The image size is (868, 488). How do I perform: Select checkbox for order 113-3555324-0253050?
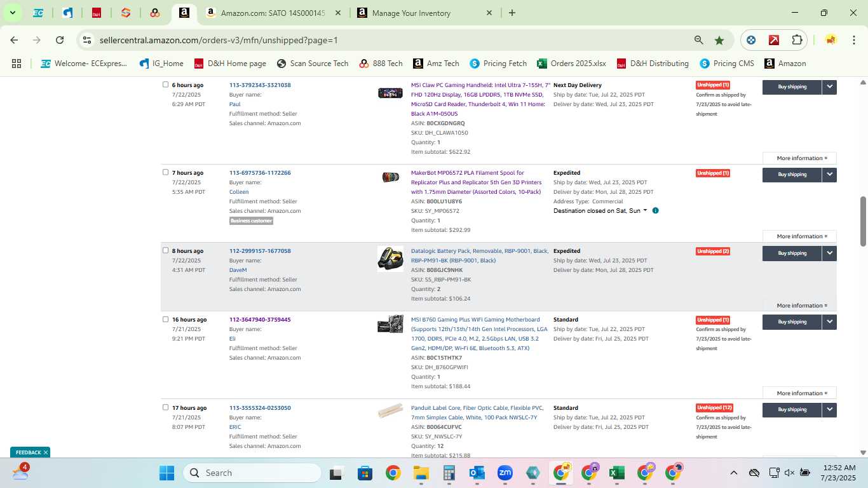pos(165,407)
